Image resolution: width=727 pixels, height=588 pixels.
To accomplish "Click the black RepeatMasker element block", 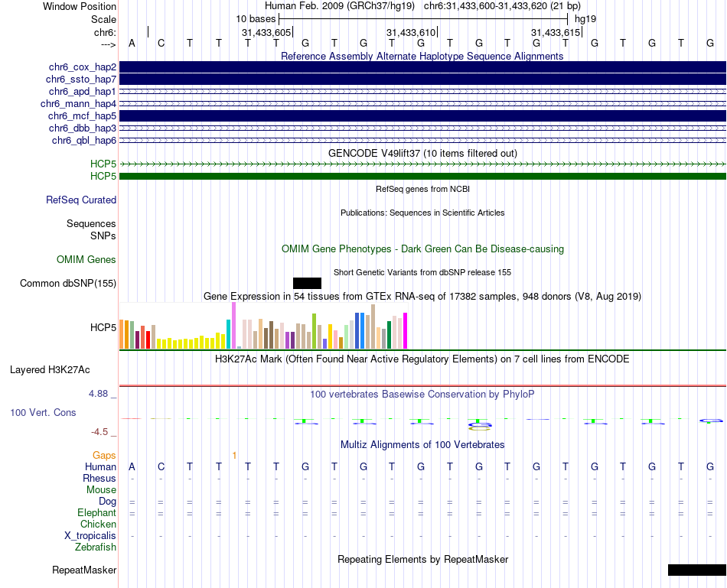I will (x=697, y=570).
